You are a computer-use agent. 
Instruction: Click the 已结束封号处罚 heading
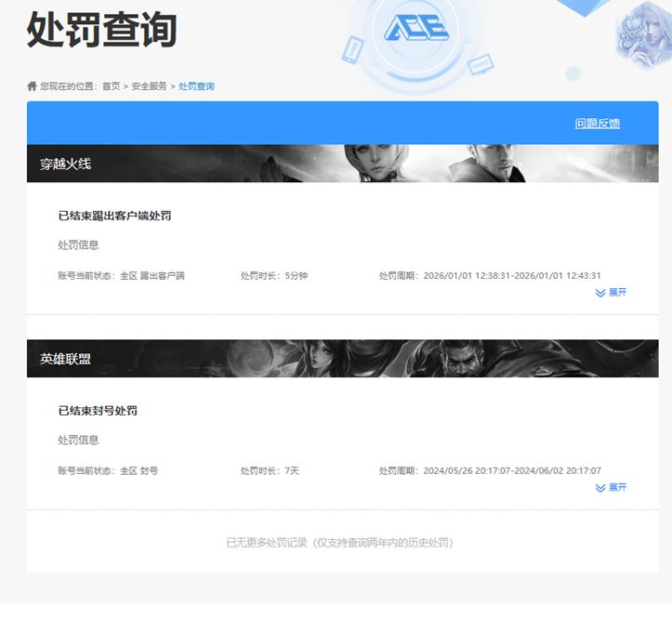click(x=98, y=411)
